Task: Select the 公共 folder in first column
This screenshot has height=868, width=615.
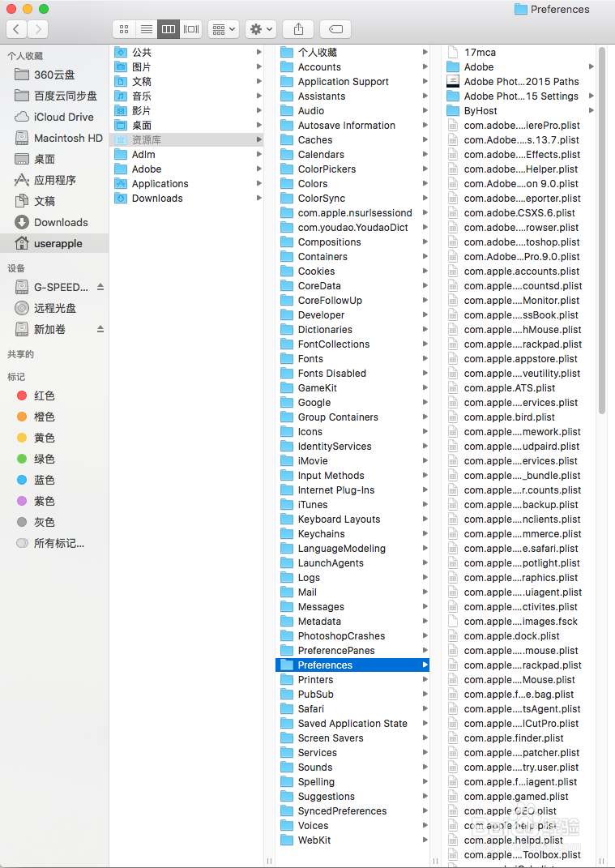Action: pos(188,52)
